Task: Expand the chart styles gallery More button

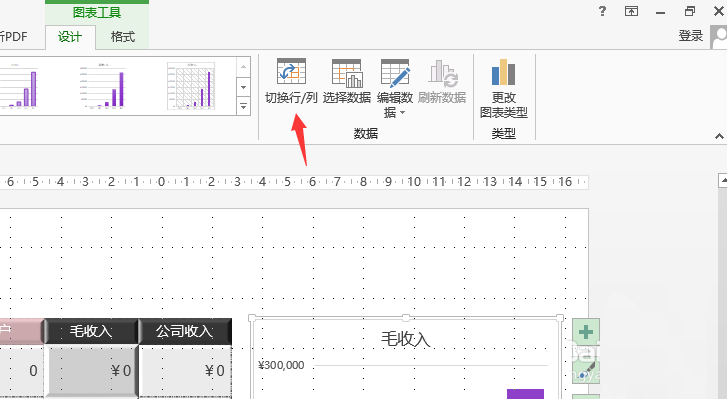Action: pyautogui.click(x=243, y=107)
